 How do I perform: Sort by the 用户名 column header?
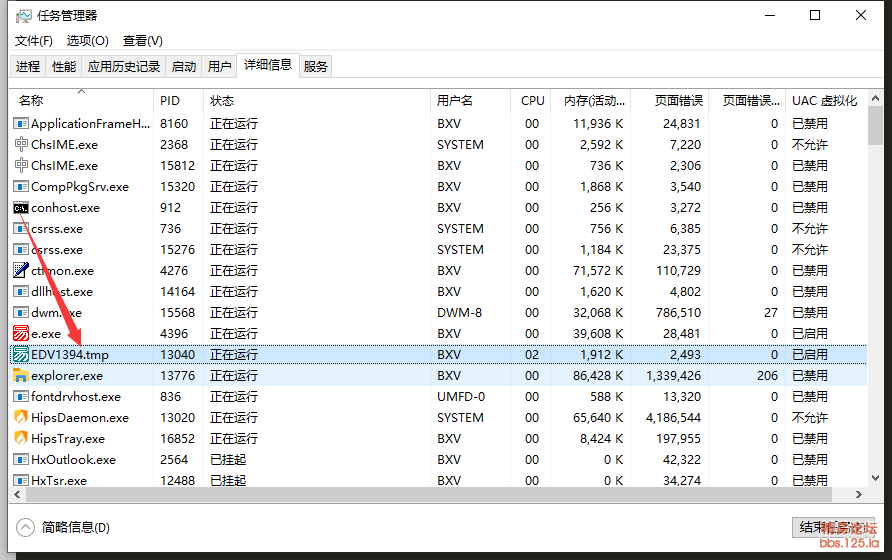pyautogui.click(x=470, y=101)
